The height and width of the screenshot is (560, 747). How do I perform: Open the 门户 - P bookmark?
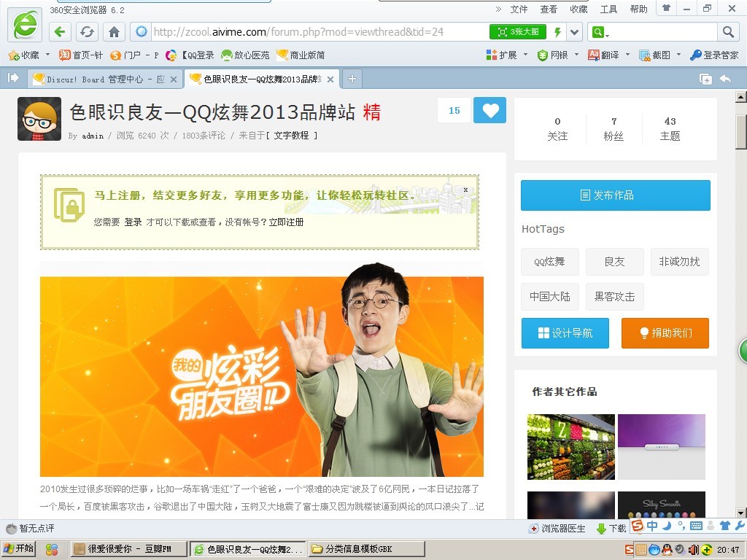tap(135, 55)
